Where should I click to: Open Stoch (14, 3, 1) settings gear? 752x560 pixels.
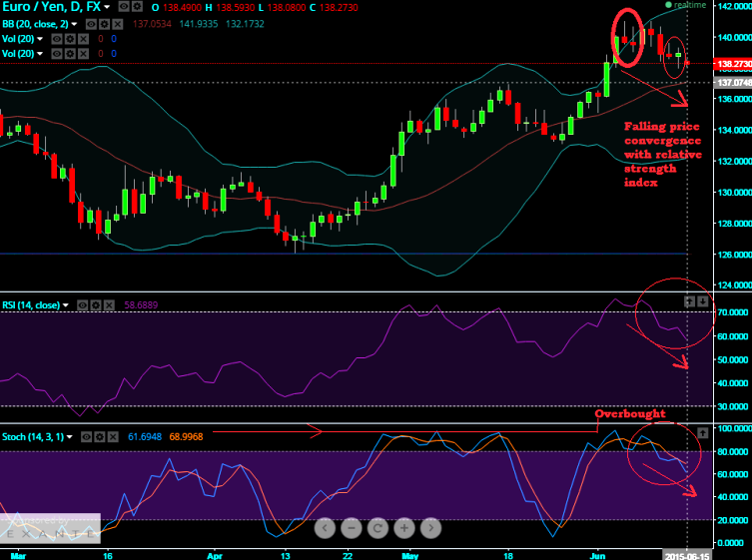[x=101, y=436]
